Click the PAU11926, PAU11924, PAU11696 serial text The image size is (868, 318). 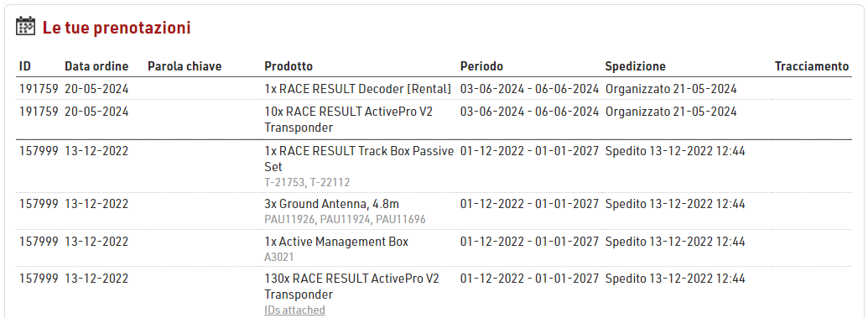coord(345,219)
